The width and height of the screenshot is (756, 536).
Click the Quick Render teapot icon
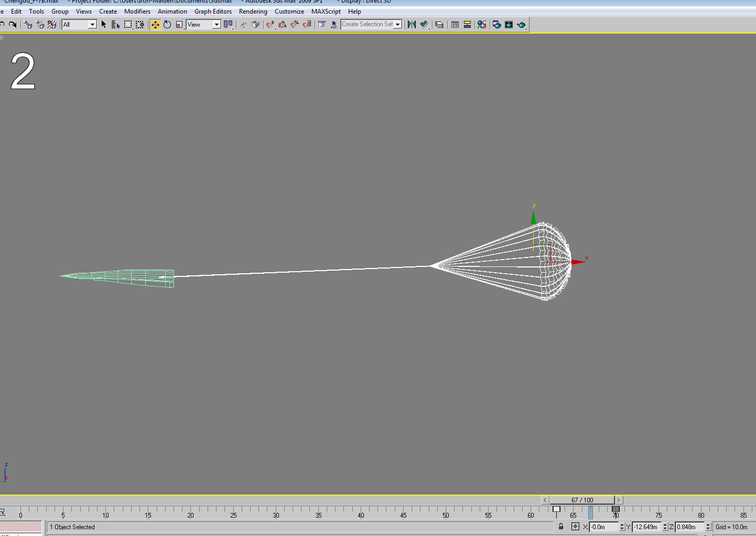point(521,25)
